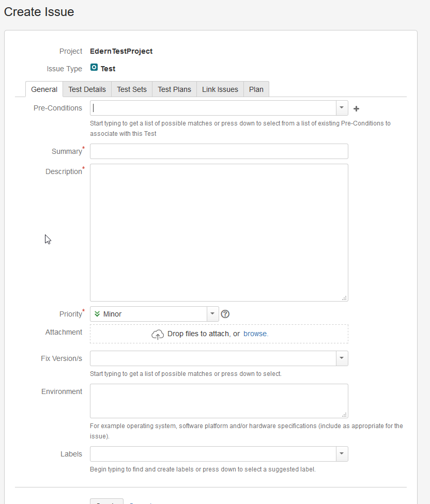This screenshot has height=504, width=430.
Task: Click the Drop files to attach area
Action: tap(219, 334)
